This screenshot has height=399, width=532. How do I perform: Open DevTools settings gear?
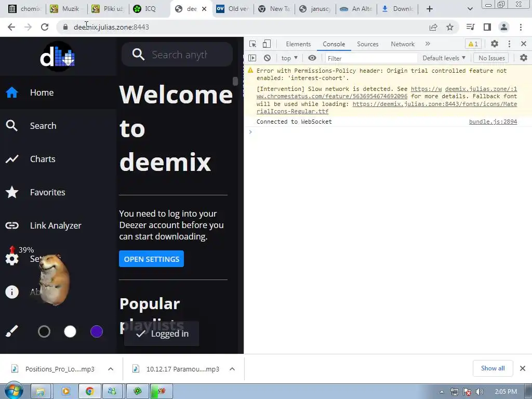(495, 44)
